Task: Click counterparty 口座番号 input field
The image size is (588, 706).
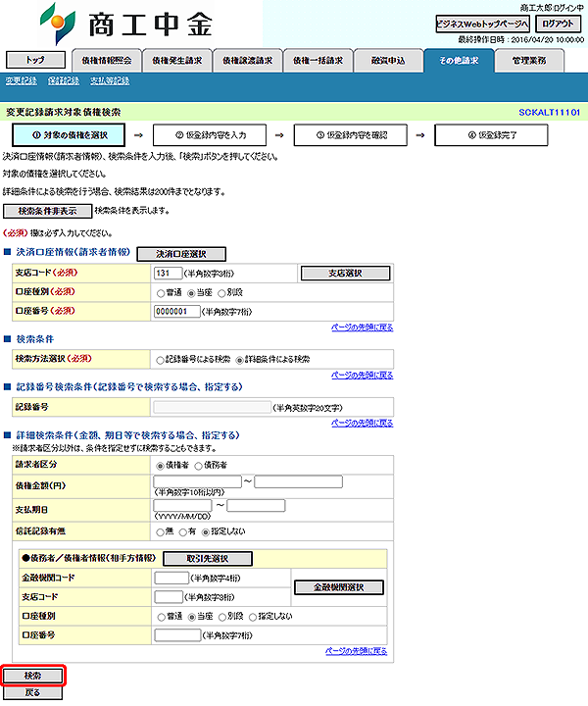Action: pyautogui.click(x=177, y=635)
